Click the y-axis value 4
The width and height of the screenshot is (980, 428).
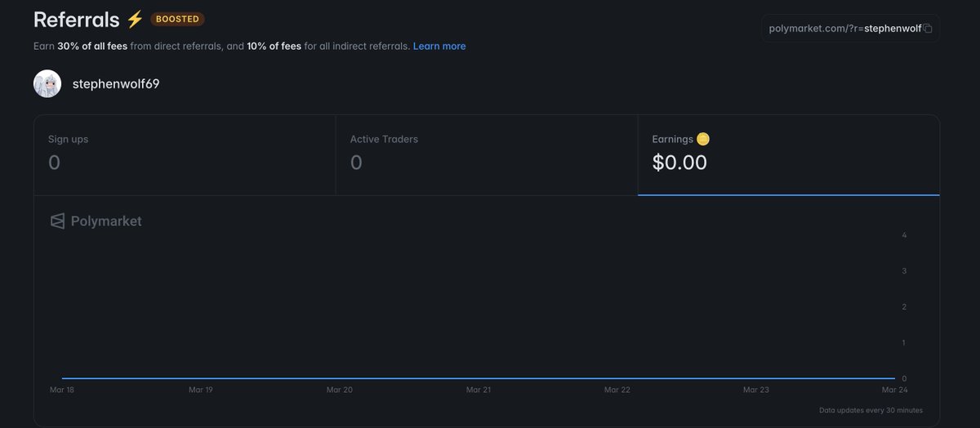(904, 235)
